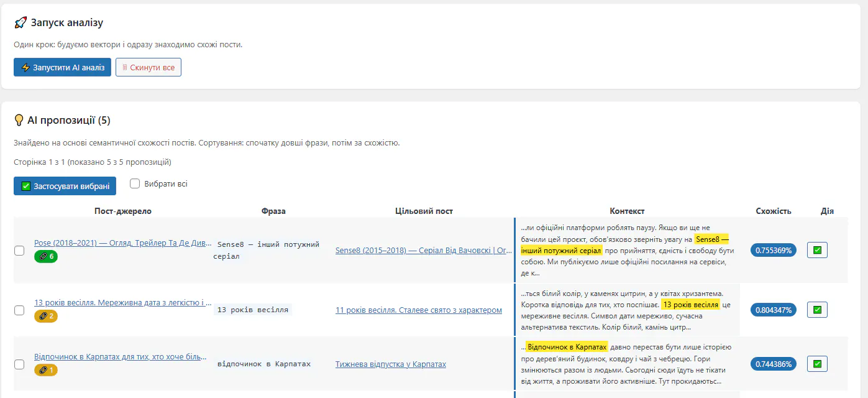Click the yellow link badge showing 1
The image size is (868, 398).
pyautogui.click(x=46, y=370)
